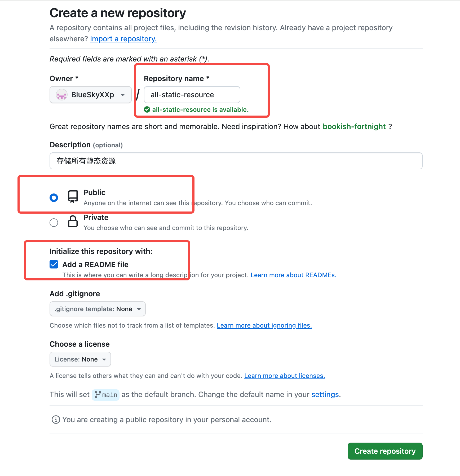460x476 pixels.
Task: Click the BlueSkyXXp owner avatar icon
Action: [61, 95]
